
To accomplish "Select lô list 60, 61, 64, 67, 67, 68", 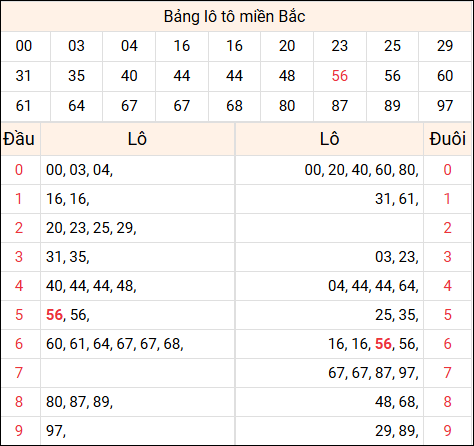I will 115,344.
